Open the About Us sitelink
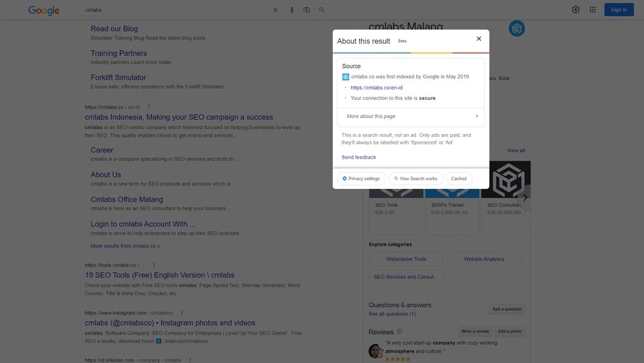This screenshot has width=644, height=363. click(106, 175)
